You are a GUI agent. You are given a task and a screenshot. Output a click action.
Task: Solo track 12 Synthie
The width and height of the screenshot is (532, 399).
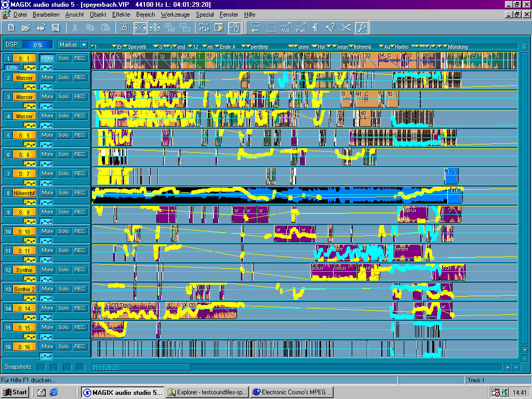(63, 270)
